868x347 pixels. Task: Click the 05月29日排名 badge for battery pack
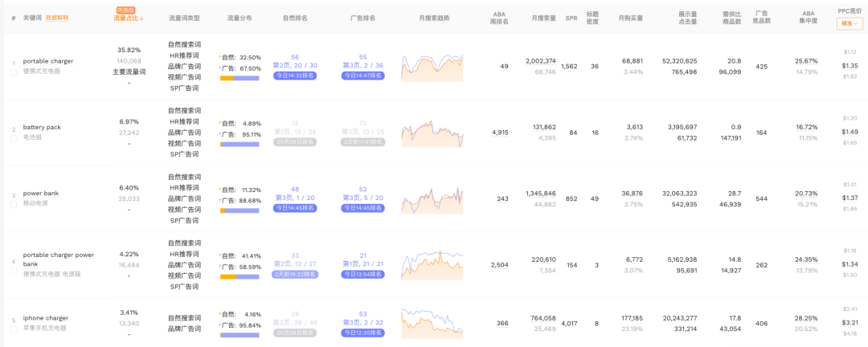295,141
